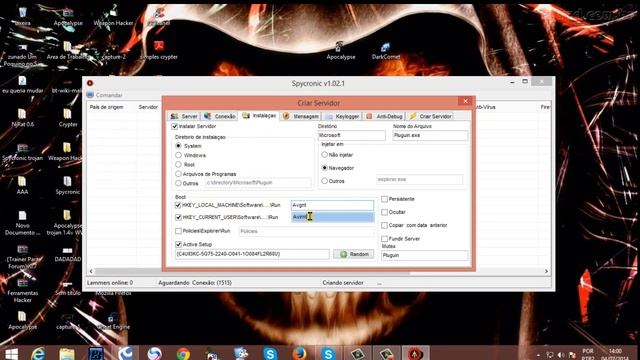640x360 pixels.
Task: Close the Criar Servidor dialog
Action: [x=465, y=101]
